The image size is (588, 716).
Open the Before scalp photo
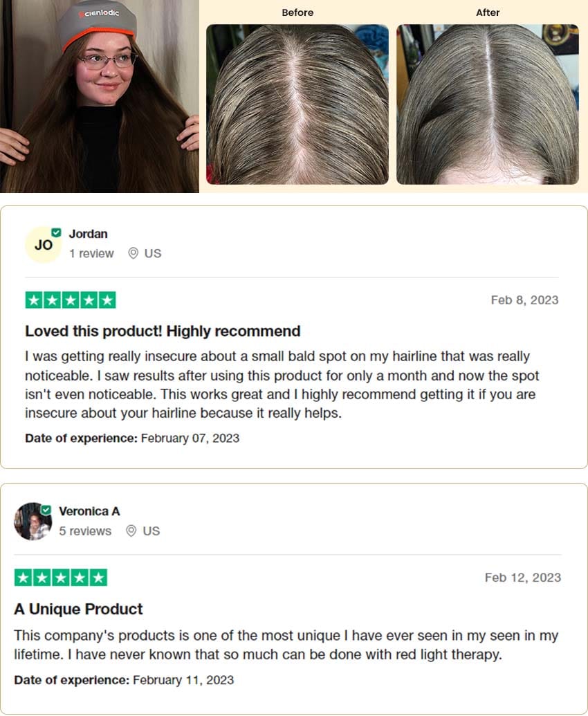tap(297, 104)
